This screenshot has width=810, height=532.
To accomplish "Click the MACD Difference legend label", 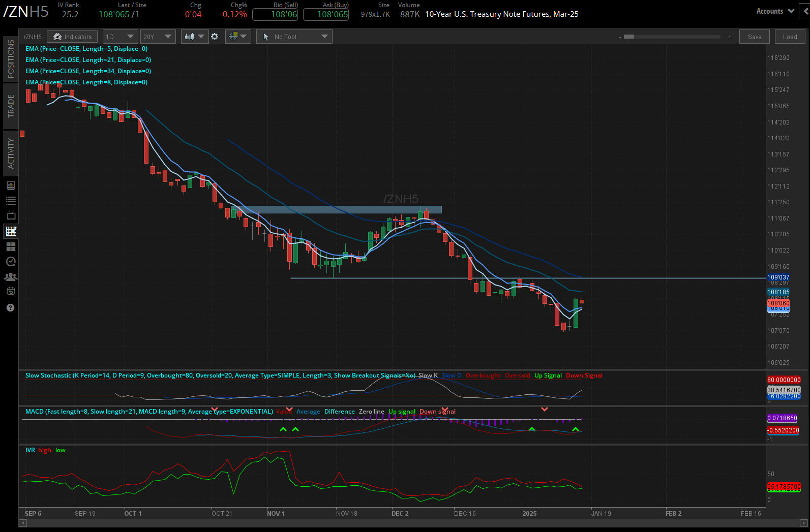I will 340,412.
